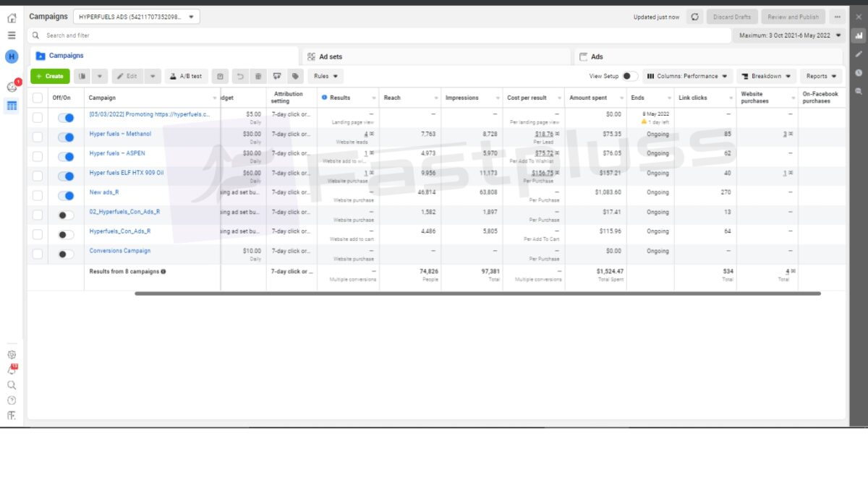Image resolution: width=868 pixels, height=488 pixels.
Task: Open the three-dot more options button
Action: (x=837, y=17)
